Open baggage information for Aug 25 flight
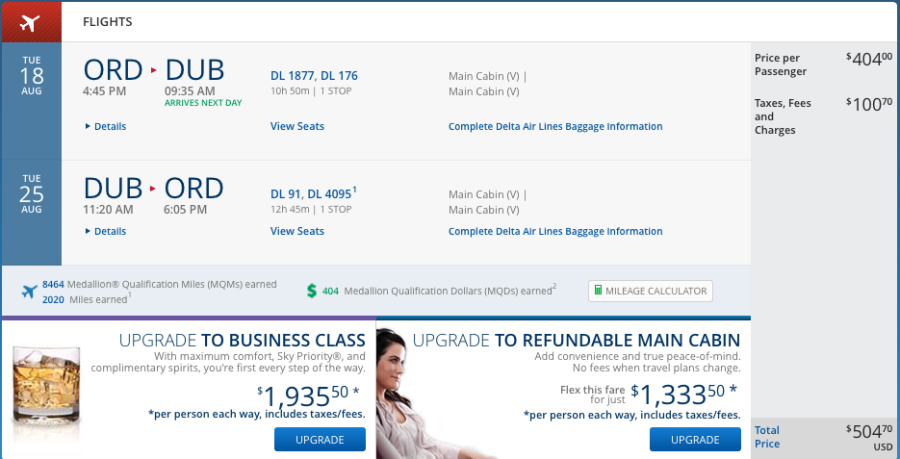Image resolution: width=900 pixels, height=459 pixels. [555, 231]
